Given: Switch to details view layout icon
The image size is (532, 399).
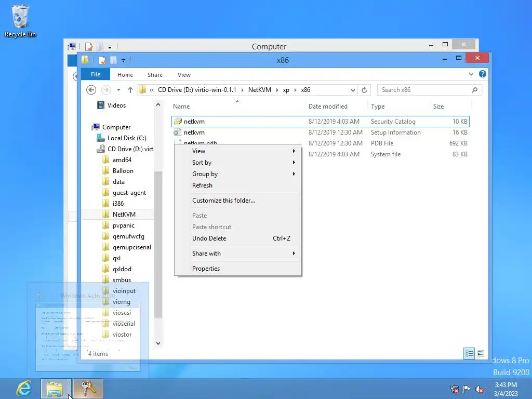Looking at the screenshot, I should pyautogui.click(x=469, y=353).
